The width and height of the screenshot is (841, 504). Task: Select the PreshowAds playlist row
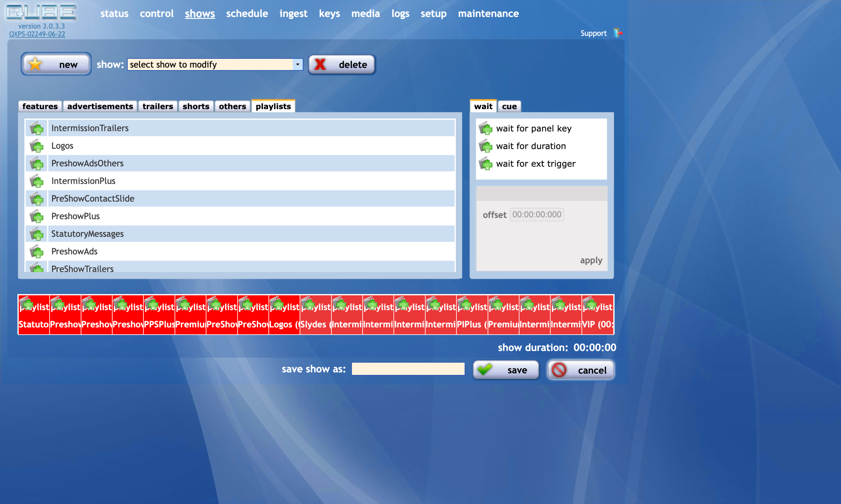pyautogui.click(x=238, y=251)
